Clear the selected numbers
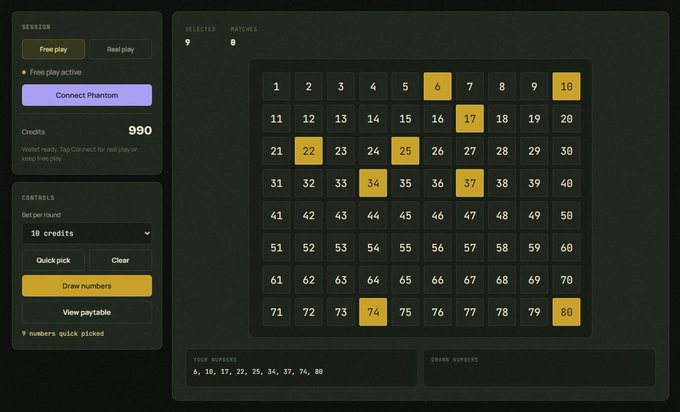 click(121, 260)
